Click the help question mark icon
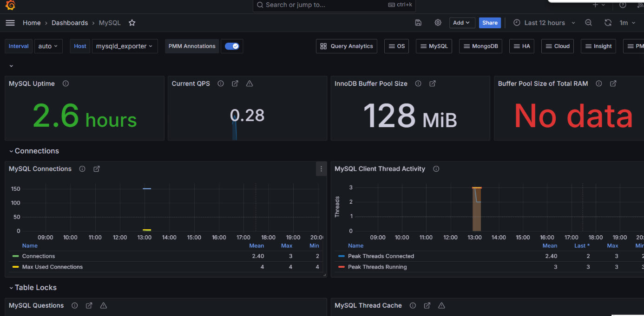The width and height of the screenshot is (644, 316). click(623, 5)
